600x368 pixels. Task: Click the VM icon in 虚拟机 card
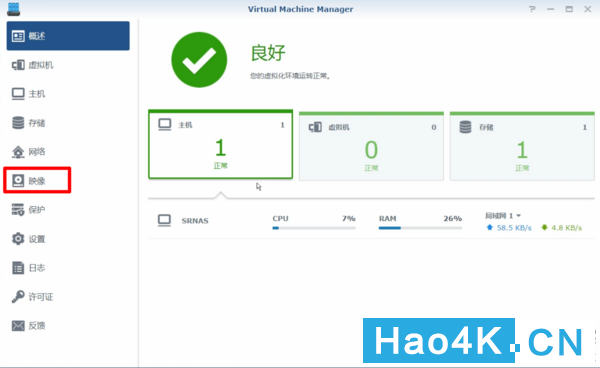[315, 127]
